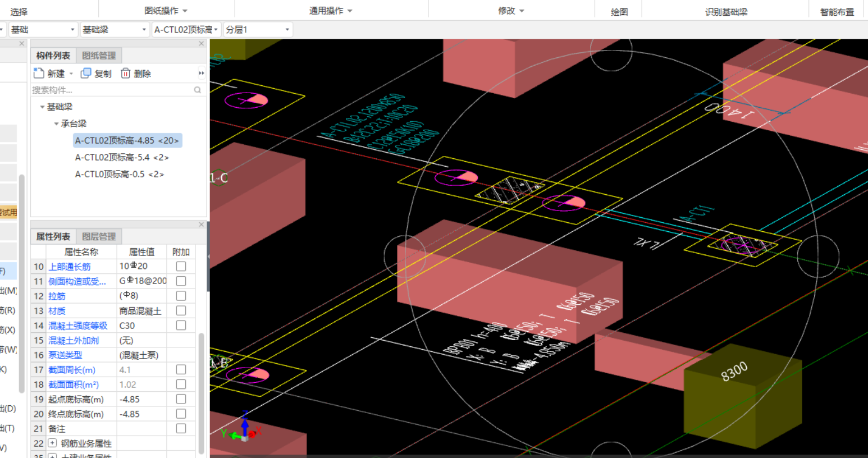Open the 基础 category dropdown
Viewport: 868px width, 458px height.
(43, 30)
